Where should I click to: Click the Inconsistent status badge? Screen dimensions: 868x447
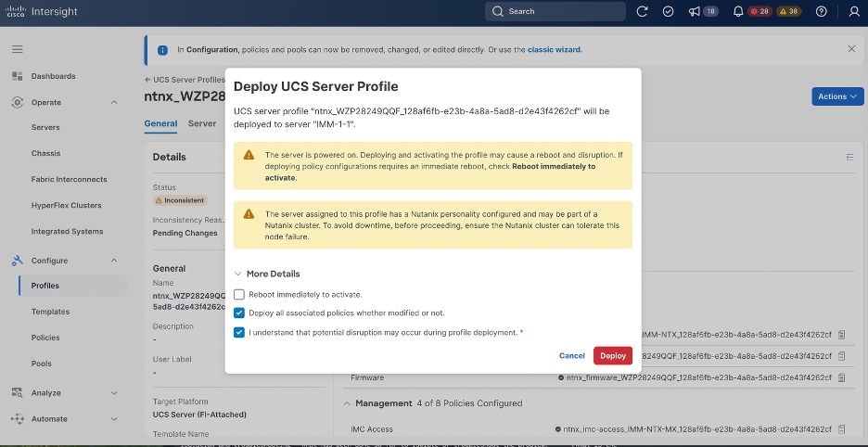coord(180,200)
